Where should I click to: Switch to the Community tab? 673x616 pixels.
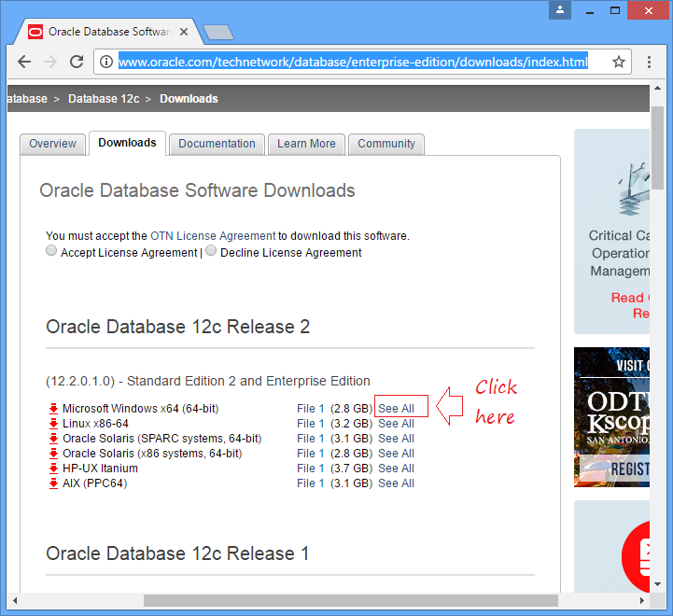386,144
